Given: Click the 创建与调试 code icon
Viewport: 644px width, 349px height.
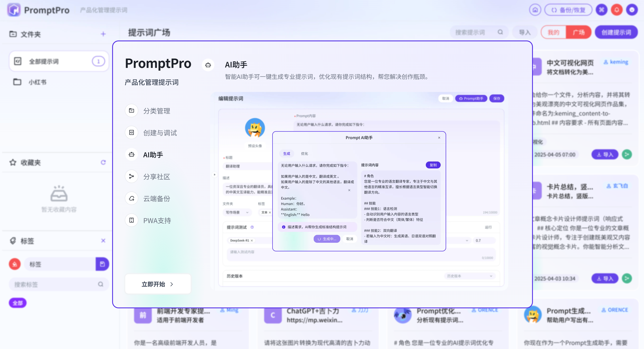Looking at the screenshot, I should point(132,132).
